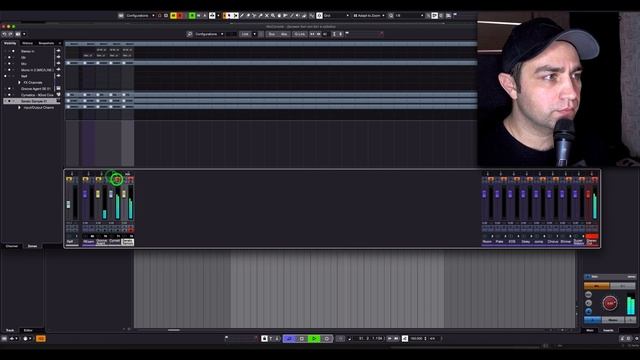
Task: Open the Grid snap type dropdown
Action: (337, 16)
